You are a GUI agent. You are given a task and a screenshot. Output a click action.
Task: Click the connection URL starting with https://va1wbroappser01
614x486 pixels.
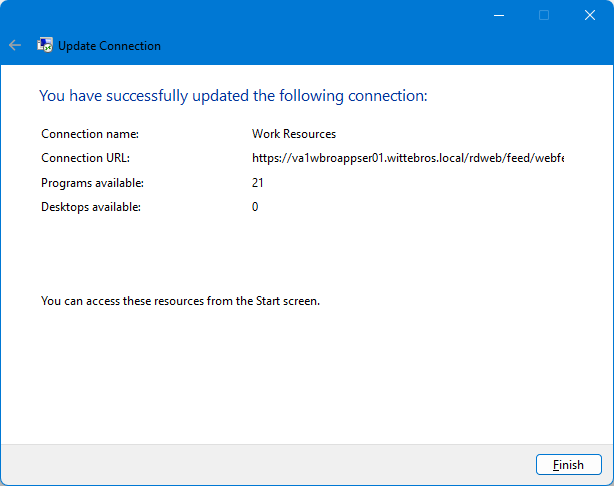tap(408, 158)
